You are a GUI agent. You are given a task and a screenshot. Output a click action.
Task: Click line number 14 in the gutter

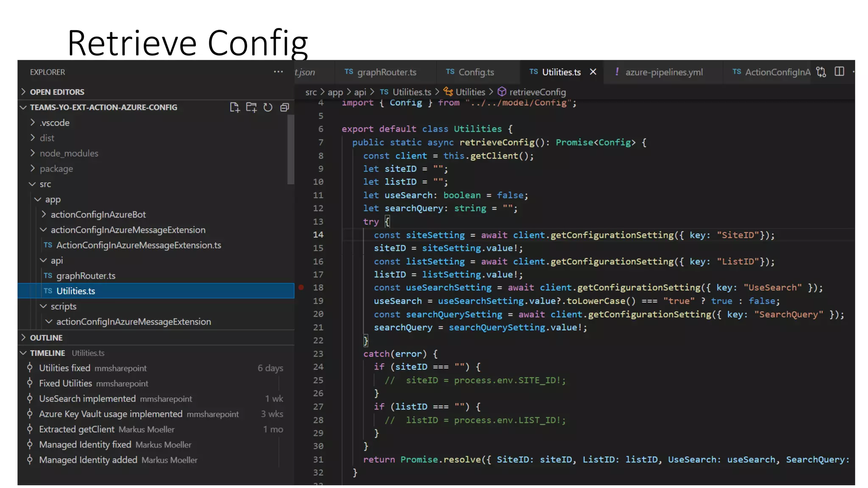click(x=318, y=235)
